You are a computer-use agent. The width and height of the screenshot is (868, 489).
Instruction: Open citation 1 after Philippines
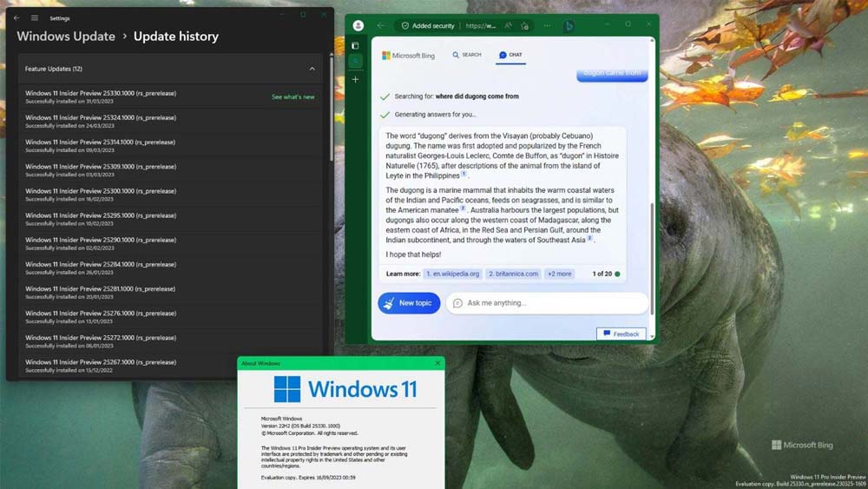(464, 174)
